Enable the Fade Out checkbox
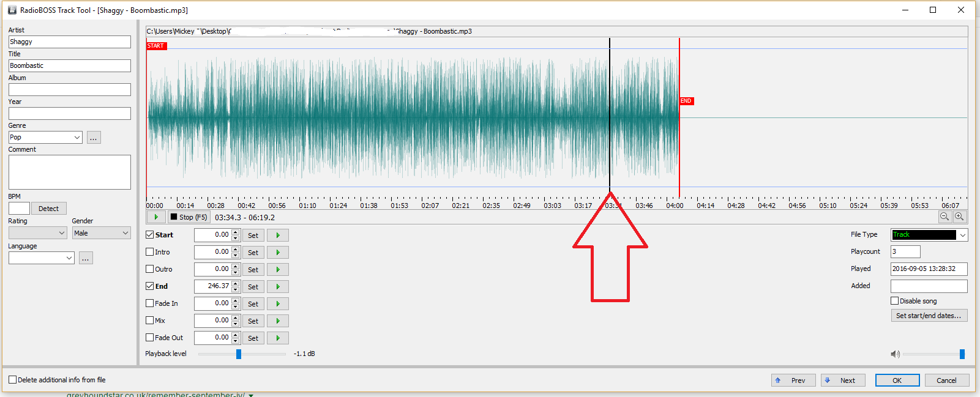980x397 pixels. point(150,338)
